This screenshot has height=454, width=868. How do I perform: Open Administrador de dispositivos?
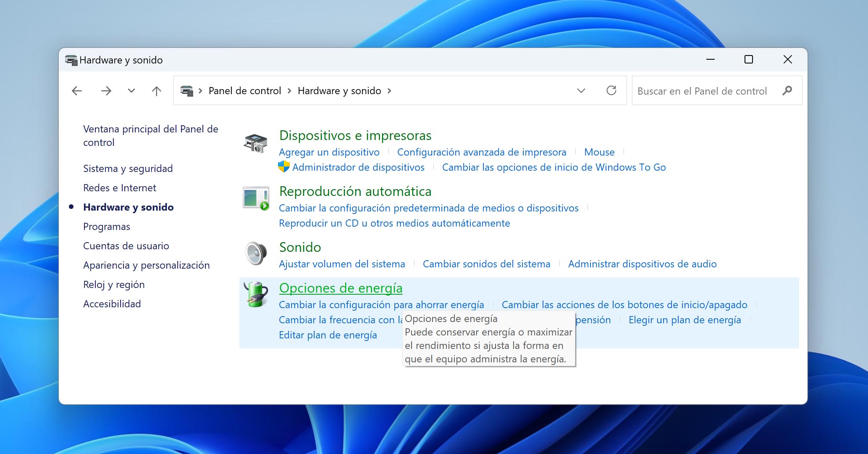358,167
